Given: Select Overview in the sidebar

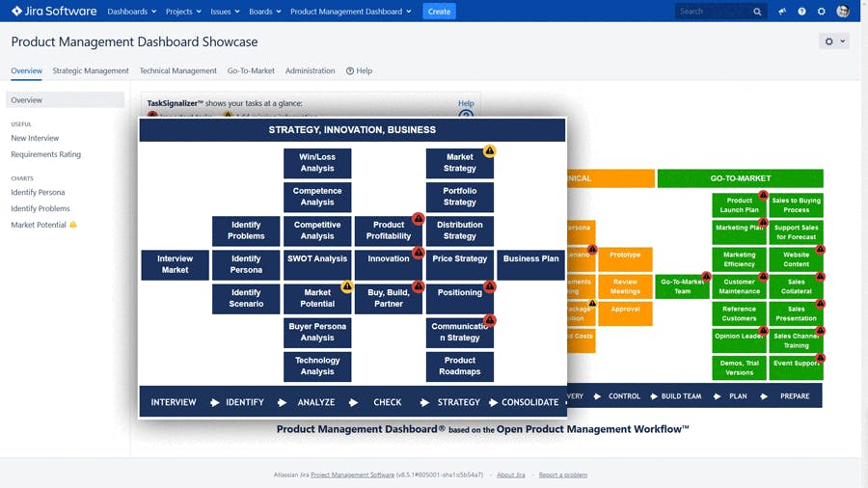Looking at the screenshot, I should pos(65,100).
